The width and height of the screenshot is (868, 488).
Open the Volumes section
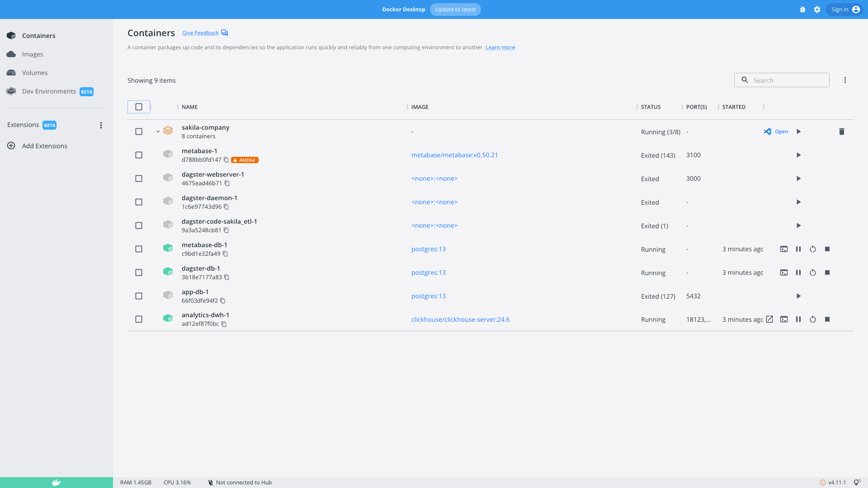coord(34,73)
